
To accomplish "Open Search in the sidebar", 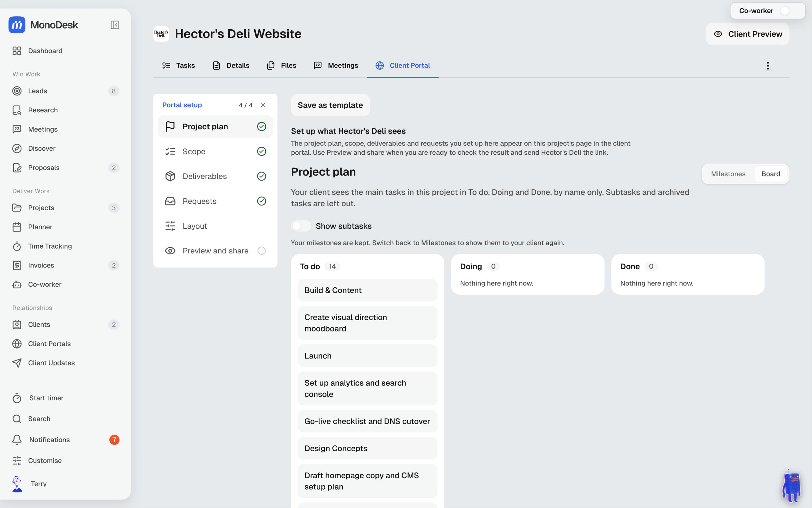I will pyautogui.click(x=65, y=419).
